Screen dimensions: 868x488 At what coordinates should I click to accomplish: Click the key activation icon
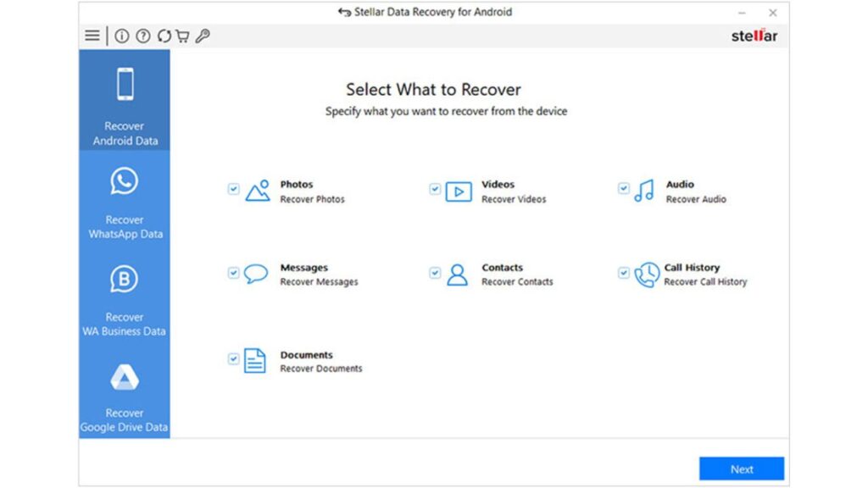(x=203, y=36)
